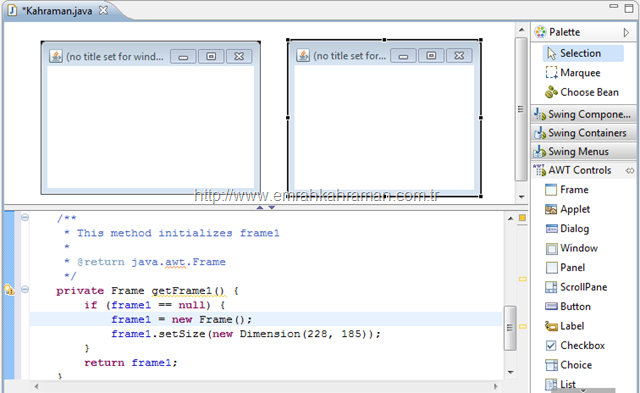Click the yellow overview ruler summary square

click(522, 218)
